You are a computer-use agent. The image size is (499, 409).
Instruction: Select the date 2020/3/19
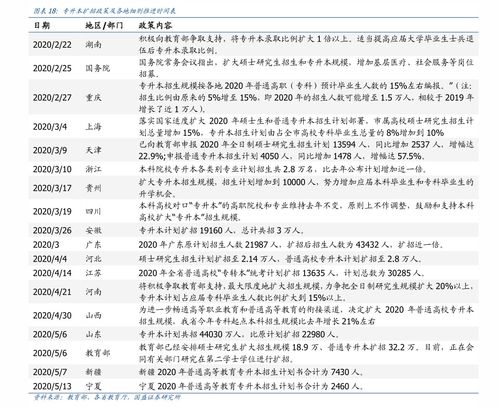click(x=52, y=211)
